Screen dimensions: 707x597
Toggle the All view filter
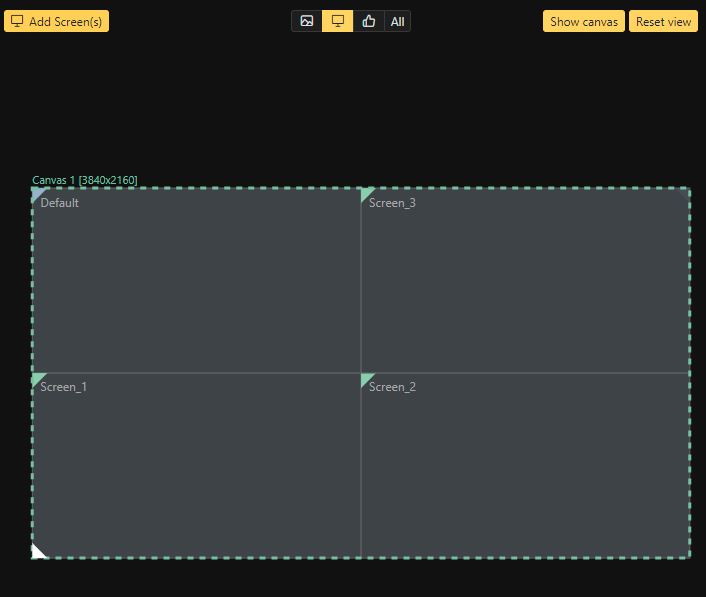pyautogui.click(x=397, y=21)
